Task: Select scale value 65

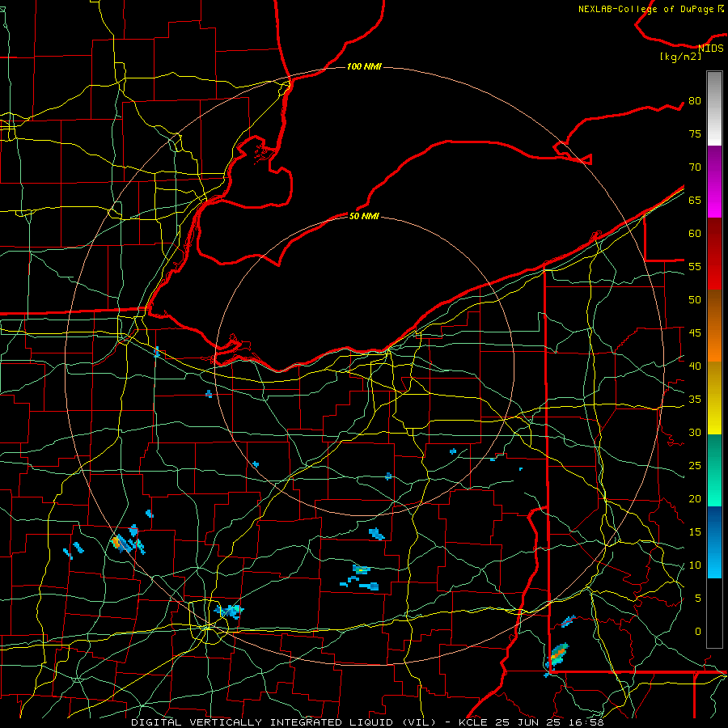Action: (695, 200)
